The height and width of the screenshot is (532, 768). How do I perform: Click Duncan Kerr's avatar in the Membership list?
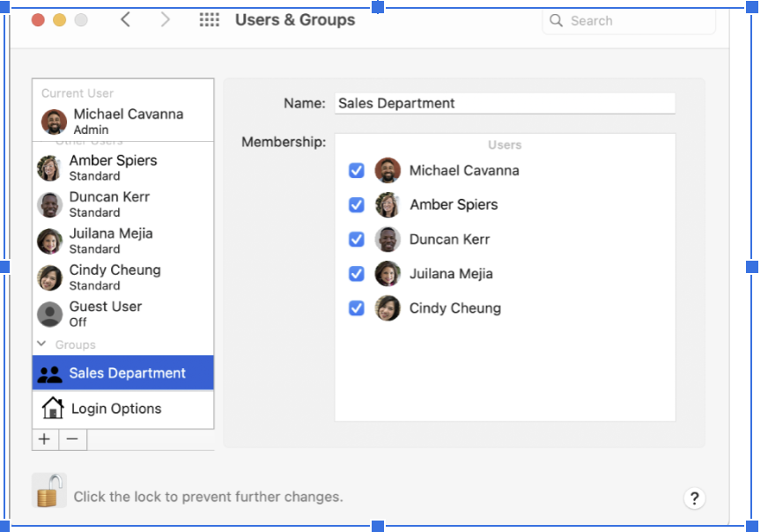(388, 239)
